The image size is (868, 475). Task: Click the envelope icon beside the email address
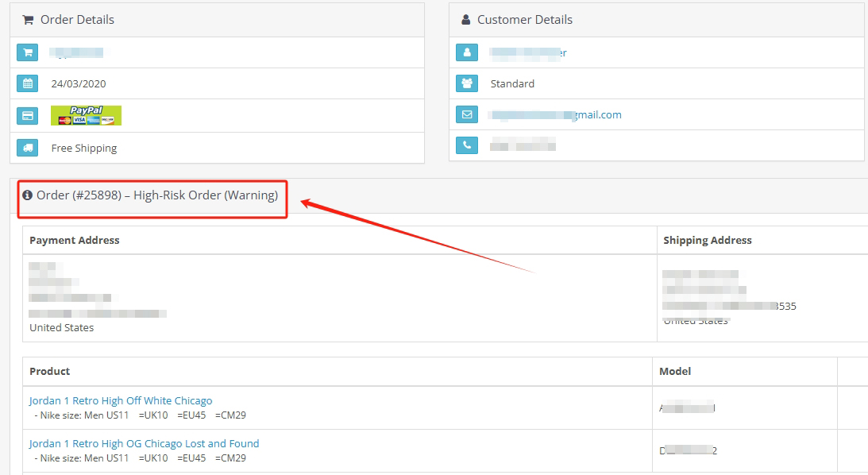pyautogui.click(x=467, y=114)
